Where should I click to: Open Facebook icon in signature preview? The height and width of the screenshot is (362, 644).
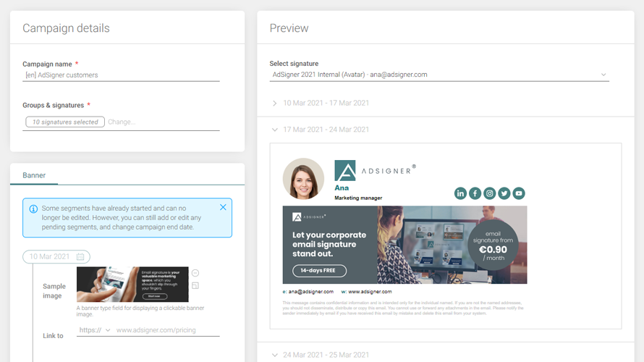tap(475, 193)
